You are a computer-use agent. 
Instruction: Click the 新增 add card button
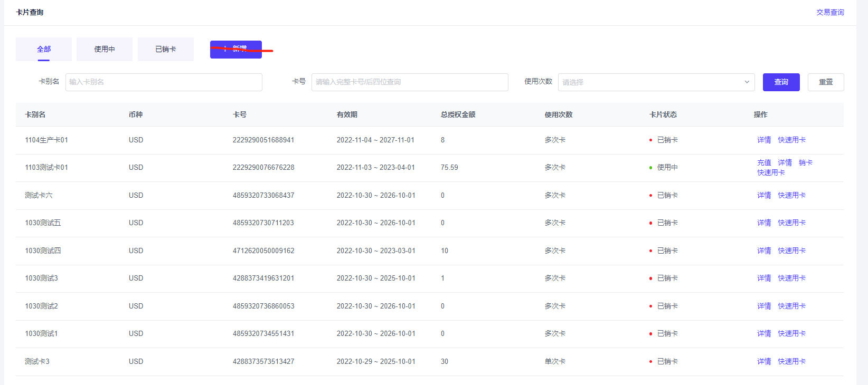[x=235, y=50]
